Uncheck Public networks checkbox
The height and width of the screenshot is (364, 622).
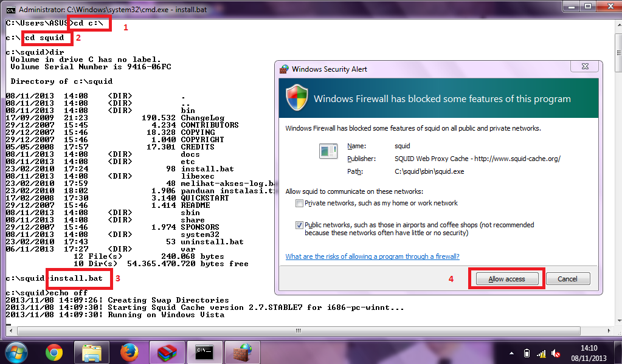pyautogui.click(x=299, y=225)
